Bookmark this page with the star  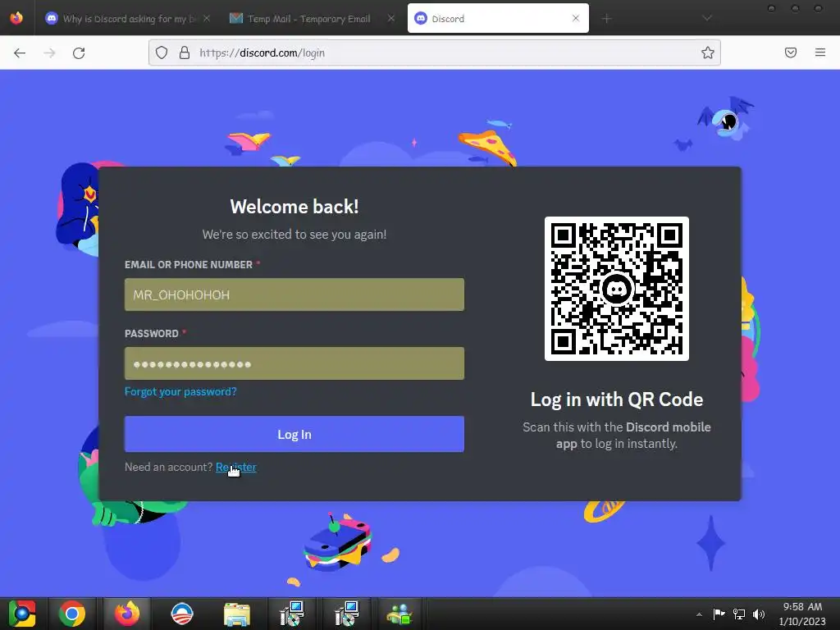pos(708,52)
